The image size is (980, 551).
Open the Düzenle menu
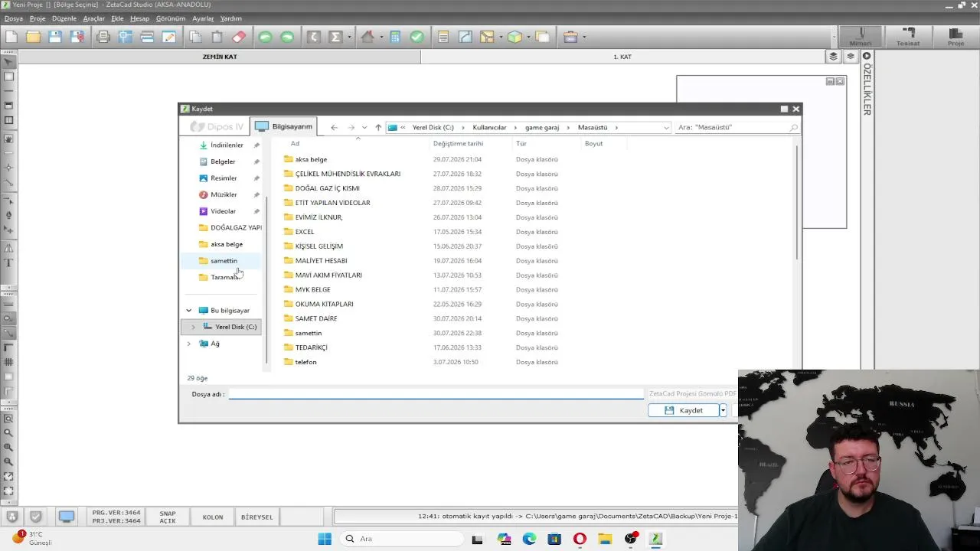click(64, 18)
